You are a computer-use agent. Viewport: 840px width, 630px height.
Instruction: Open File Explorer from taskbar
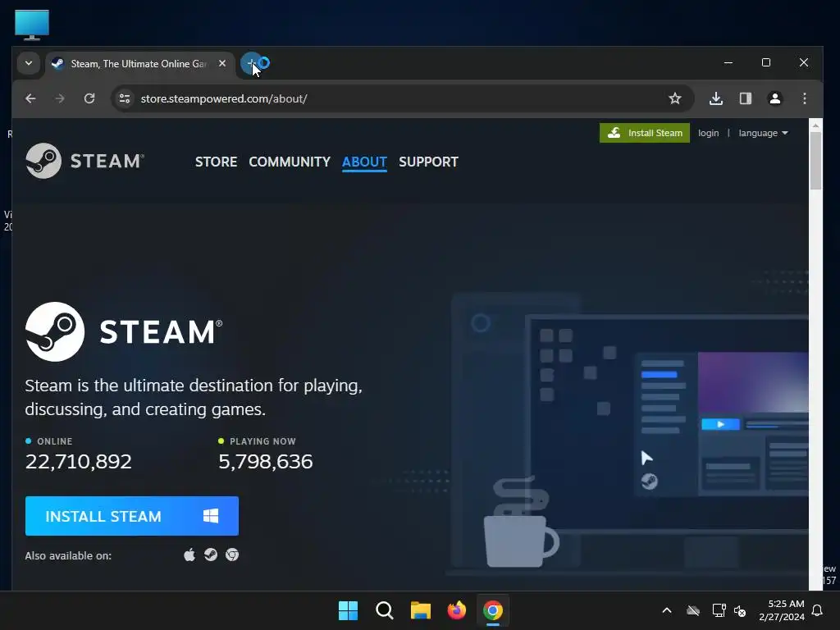tap(421, 610)
